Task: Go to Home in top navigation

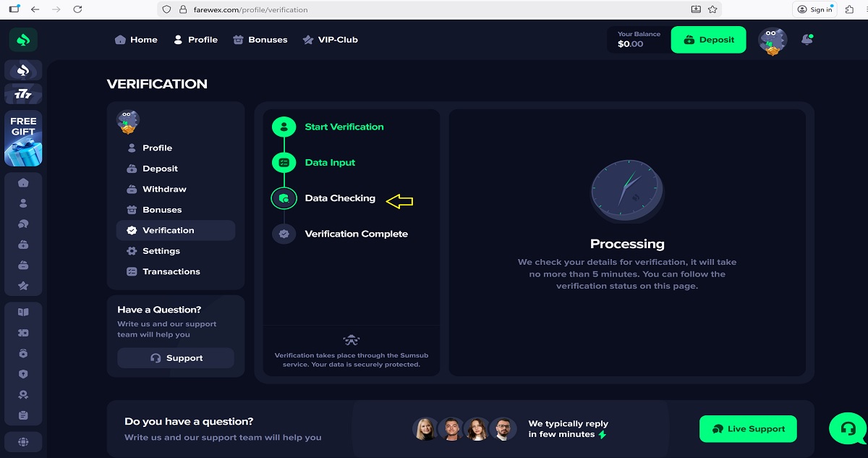Action: [136, 40]
